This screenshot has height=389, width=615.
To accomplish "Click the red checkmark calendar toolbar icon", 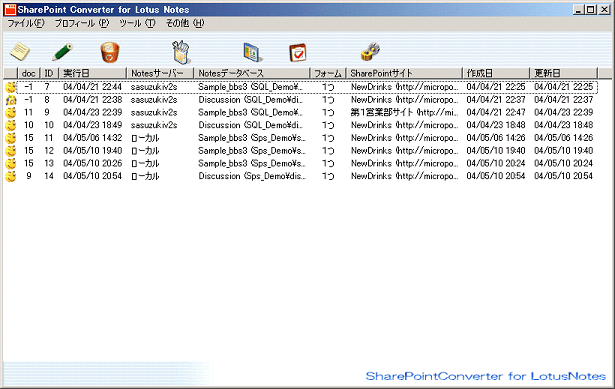I will [298, 53].
